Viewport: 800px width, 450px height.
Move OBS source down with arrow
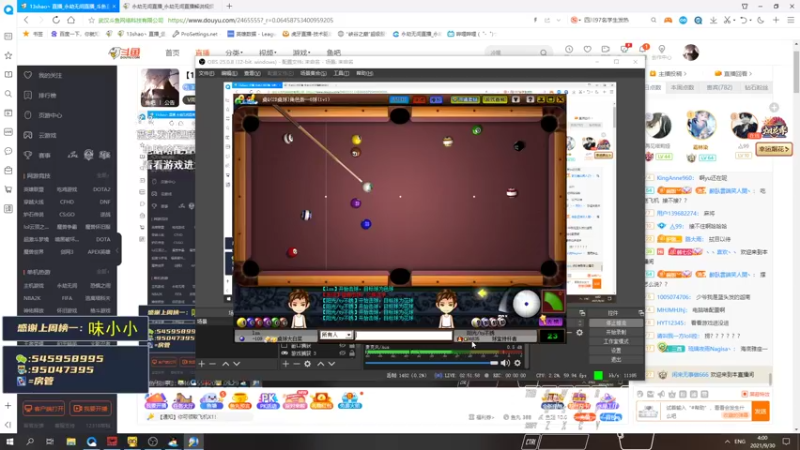pyautogui.click(x=332, y=364)
